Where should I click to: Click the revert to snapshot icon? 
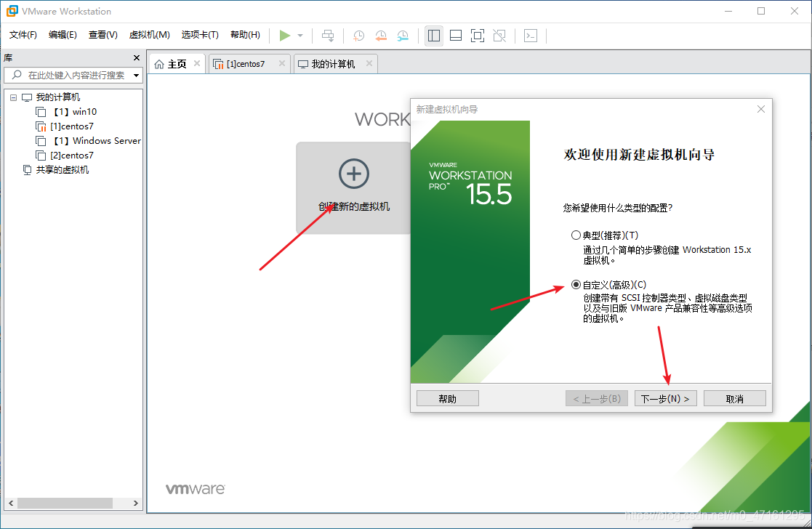381,35
